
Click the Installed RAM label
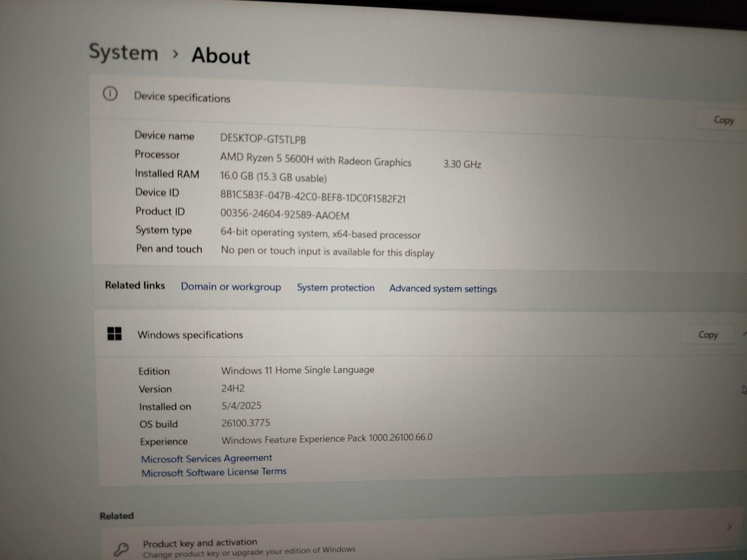[x=167, y=173]
